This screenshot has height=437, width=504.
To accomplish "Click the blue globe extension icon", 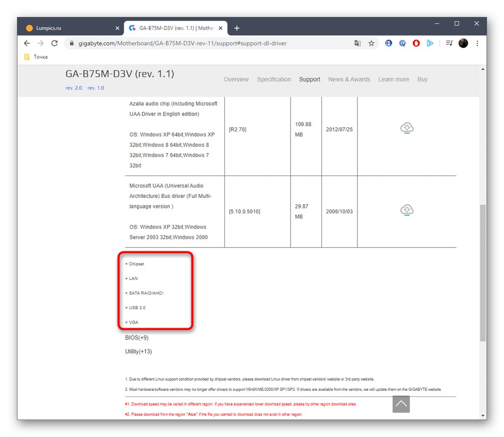I will click(x=388, y=43).
